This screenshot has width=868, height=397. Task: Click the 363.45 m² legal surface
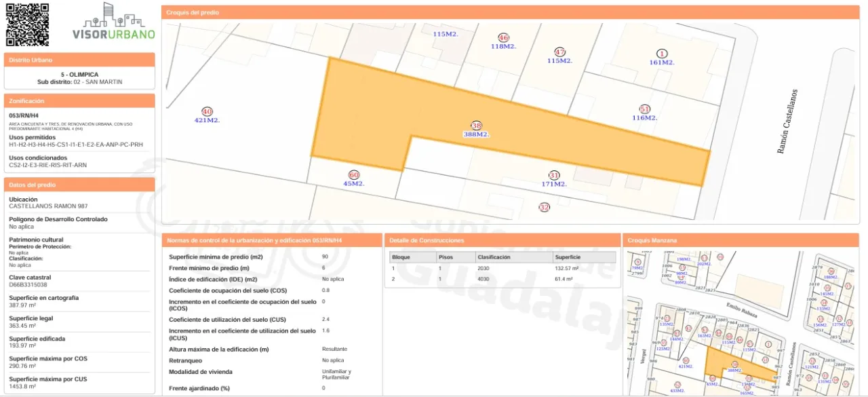[x=22, y=325]
